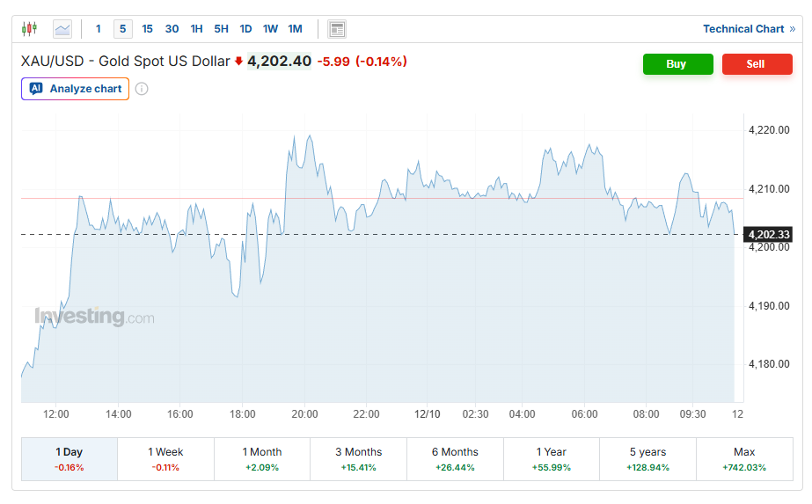Show the 5 years range
Image resolution: width=812 pixels, height=504 pixels.
647,459
